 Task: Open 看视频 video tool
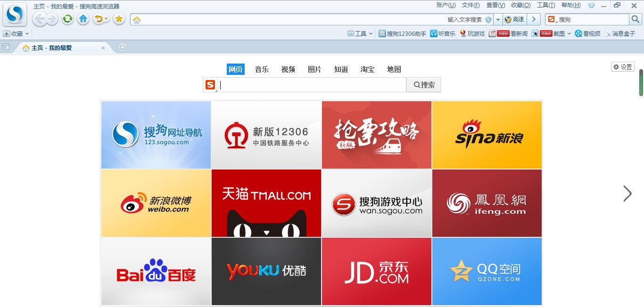(587, 34)
